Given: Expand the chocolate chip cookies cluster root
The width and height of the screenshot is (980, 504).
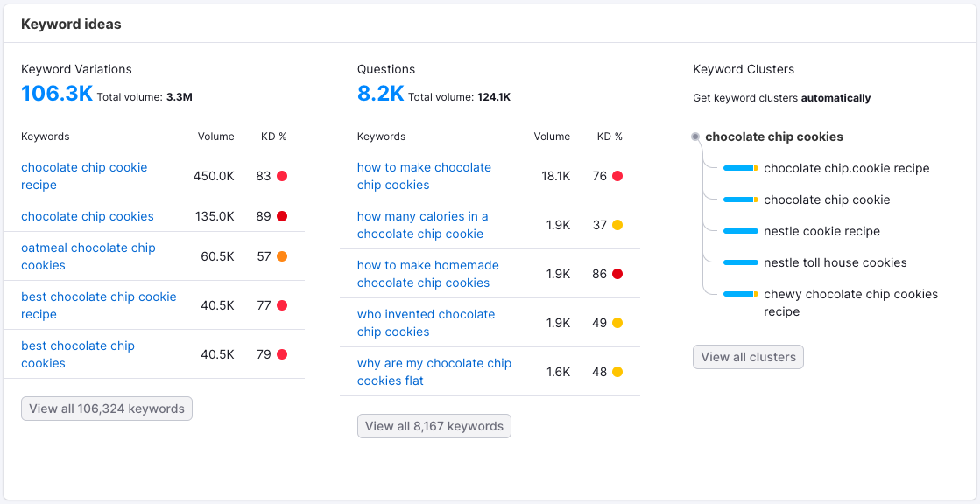Looking at the screenshot, I should (774, 136).
